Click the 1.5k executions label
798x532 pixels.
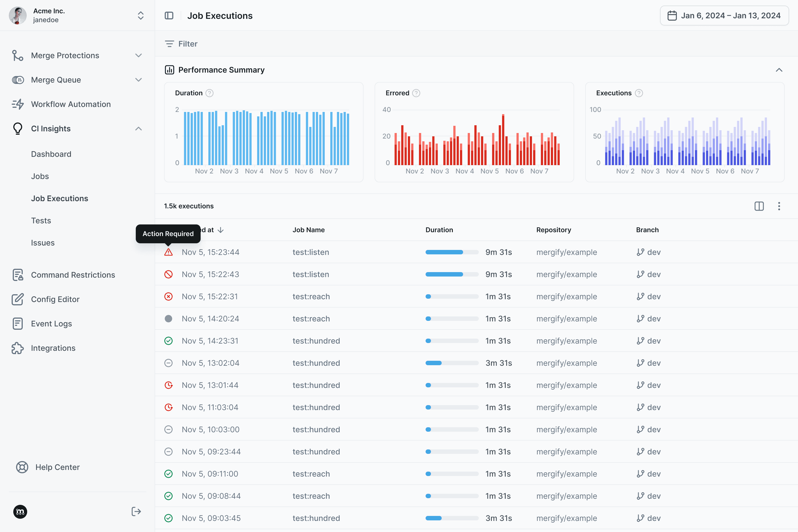coord(189,206)
